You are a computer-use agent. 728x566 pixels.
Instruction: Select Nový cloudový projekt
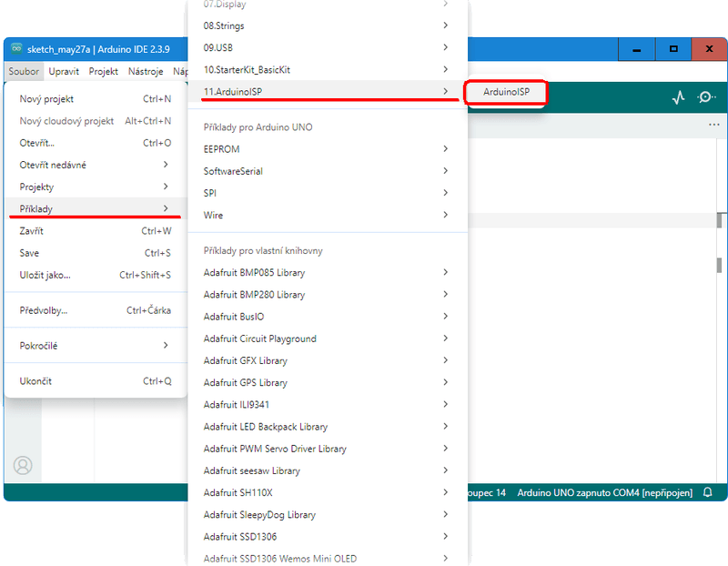click(96, 121)
